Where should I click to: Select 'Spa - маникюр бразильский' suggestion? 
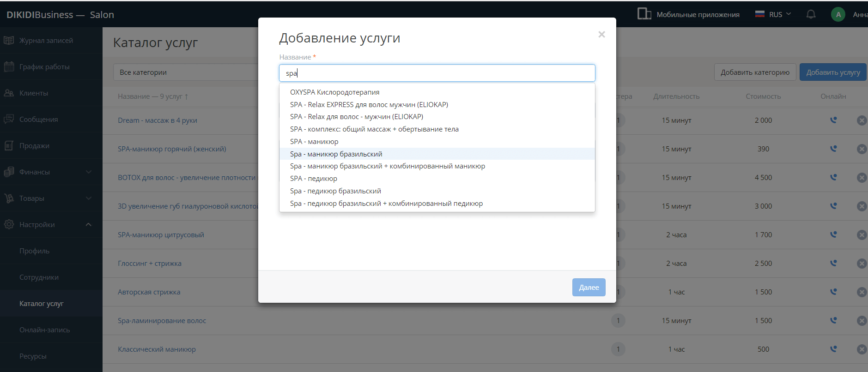click(336, 154)
